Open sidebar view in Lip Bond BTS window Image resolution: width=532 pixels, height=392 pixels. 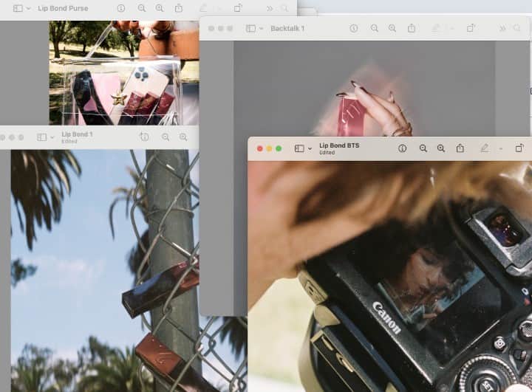point(299,148)
